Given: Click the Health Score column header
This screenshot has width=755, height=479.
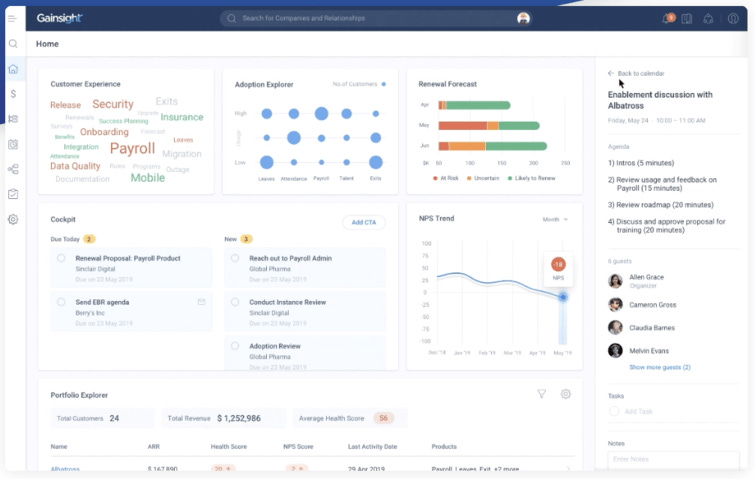Looking at the screenshot, I should tap(228, 447).
